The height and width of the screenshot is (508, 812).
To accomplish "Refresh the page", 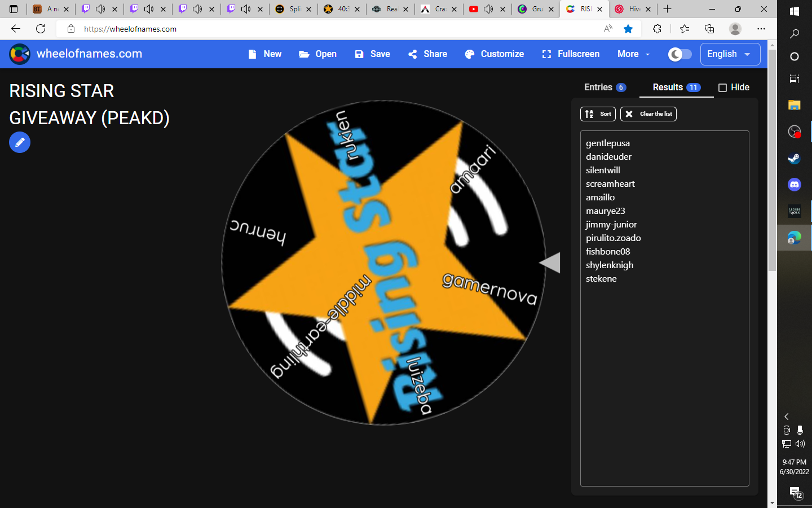I will tap(41, 29).
